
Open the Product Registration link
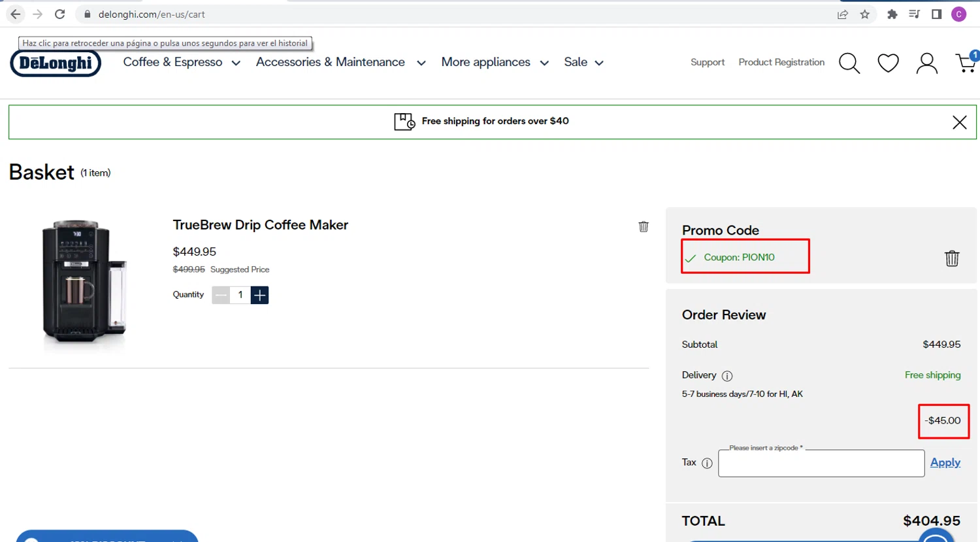(x=781, y=62)
